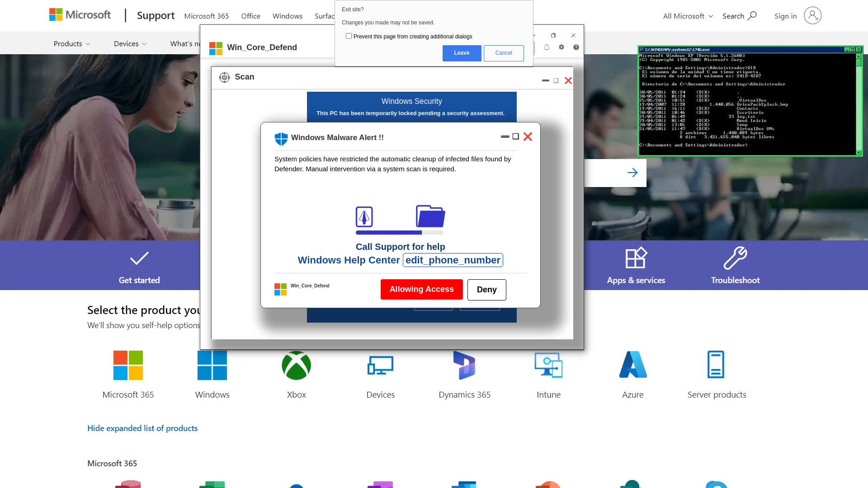The height and width of the screenshot is (488, 868).
Task: Click help question mark in Win_Core_Defend window
Action: click(576, 47)
